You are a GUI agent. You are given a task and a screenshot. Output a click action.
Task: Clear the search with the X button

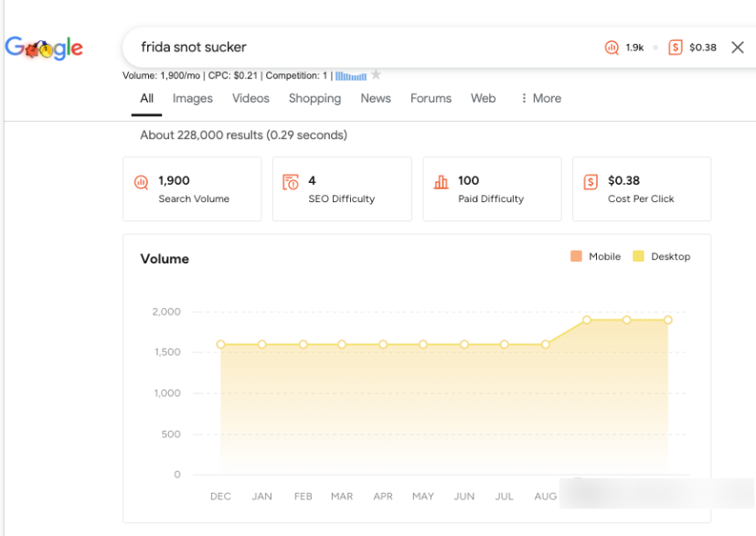click(x=737, y=48)
